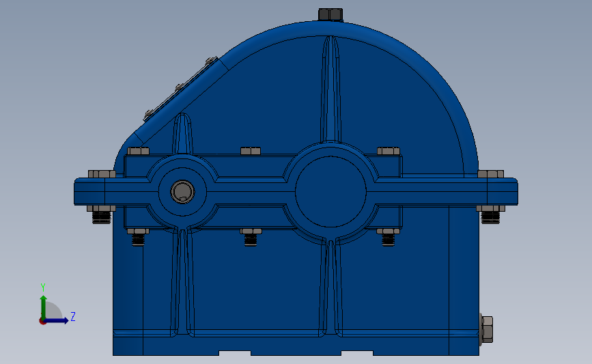
Task: Select the lower rib beneath the small bearing
Action: click(183, 283)
